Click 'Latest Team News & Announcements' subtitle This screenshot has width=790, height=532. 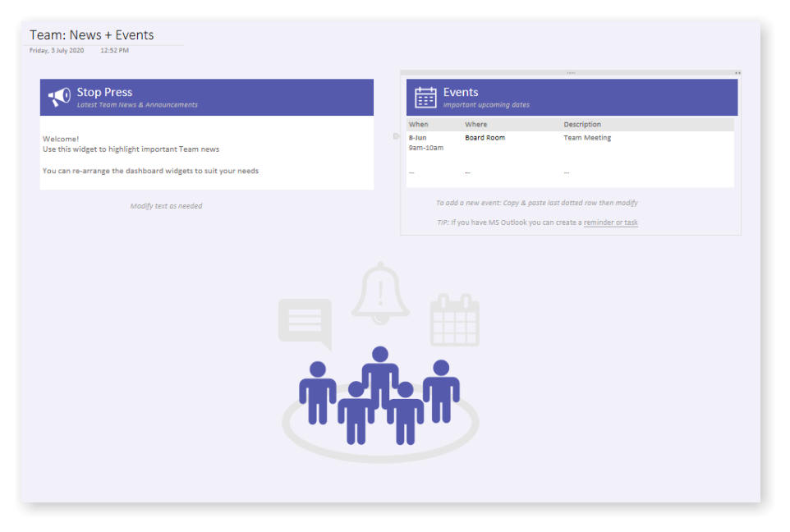[x=137, y=105]
